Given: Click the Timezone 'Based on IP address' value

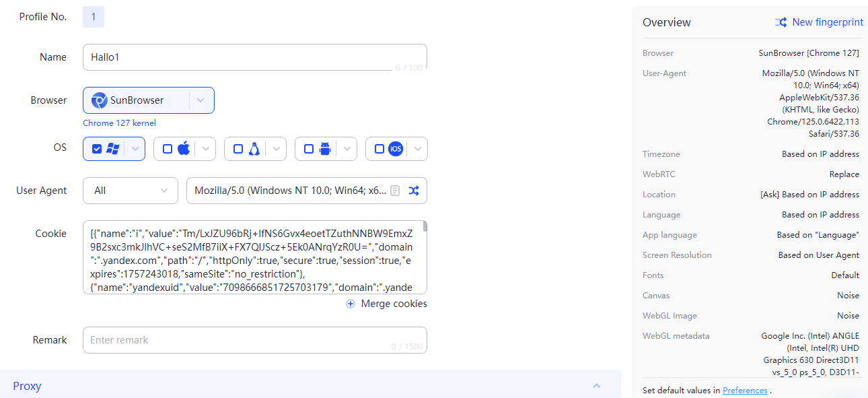Looking at the screenshot, I should coord(820,154).
